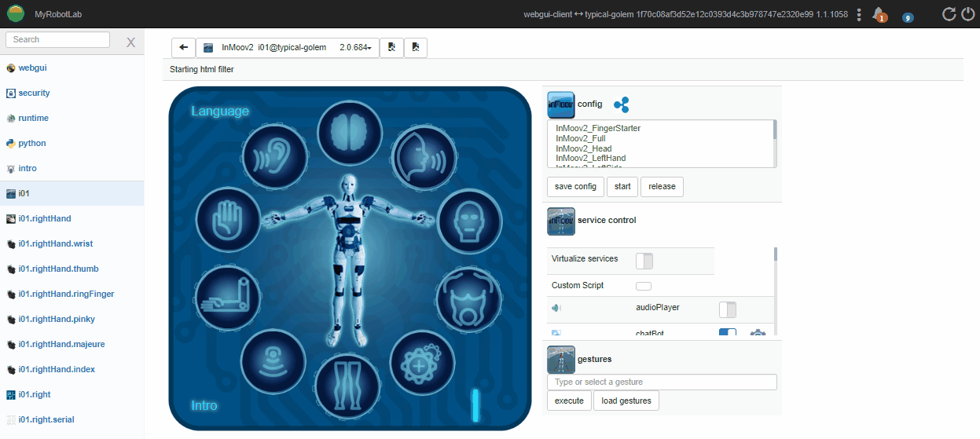
Task: Click the gesture name input field
Action: click(x=662, y=382)
